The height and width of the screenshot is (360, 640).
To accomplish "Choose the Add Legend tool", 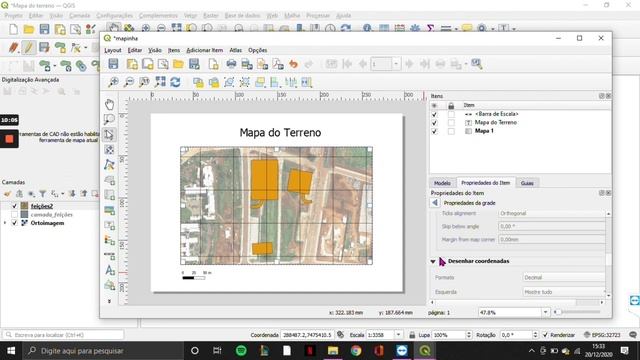I will (109, 240).
